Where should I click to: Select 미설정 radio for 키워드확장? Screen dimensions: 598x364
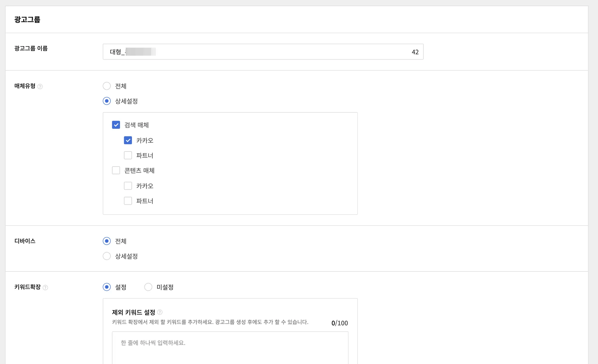(x=148, y=287)
